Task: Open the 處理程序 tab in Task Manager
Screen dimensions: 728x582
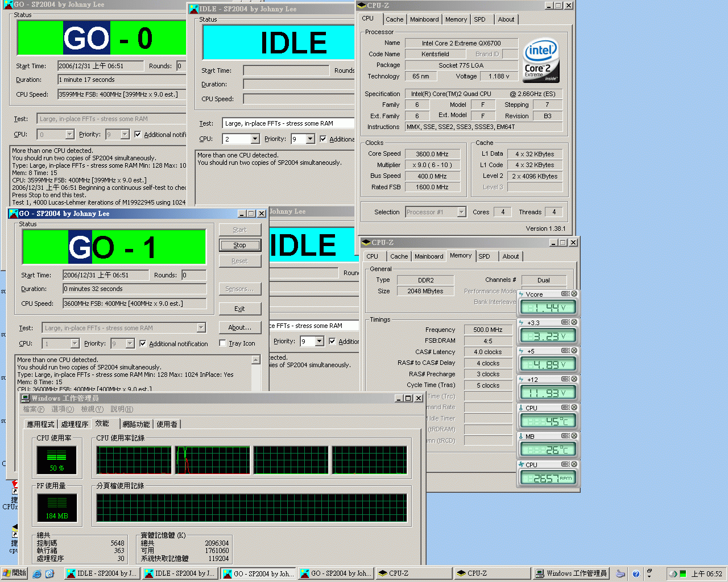Action: click(x=75, y=425)
